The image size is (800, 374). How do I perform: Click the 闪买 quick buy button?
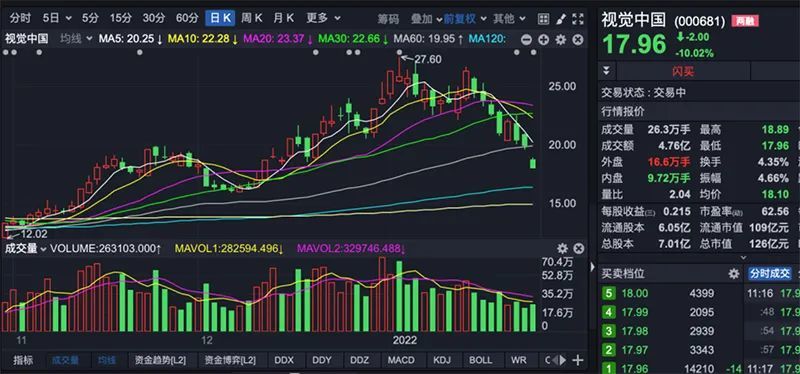tap(683, 71)
